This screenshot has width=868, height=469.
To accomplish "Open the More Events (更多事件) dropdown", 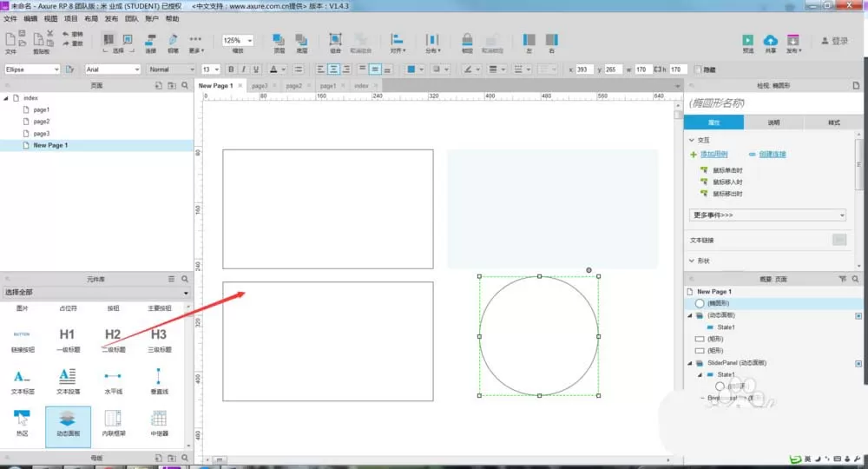I will click(768, 215).
